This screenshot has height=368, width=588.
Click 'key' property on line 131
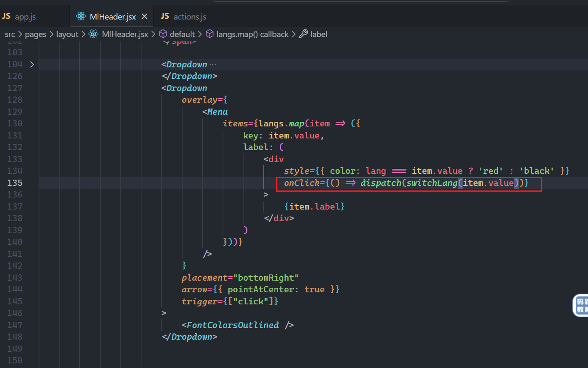[251, 136]
